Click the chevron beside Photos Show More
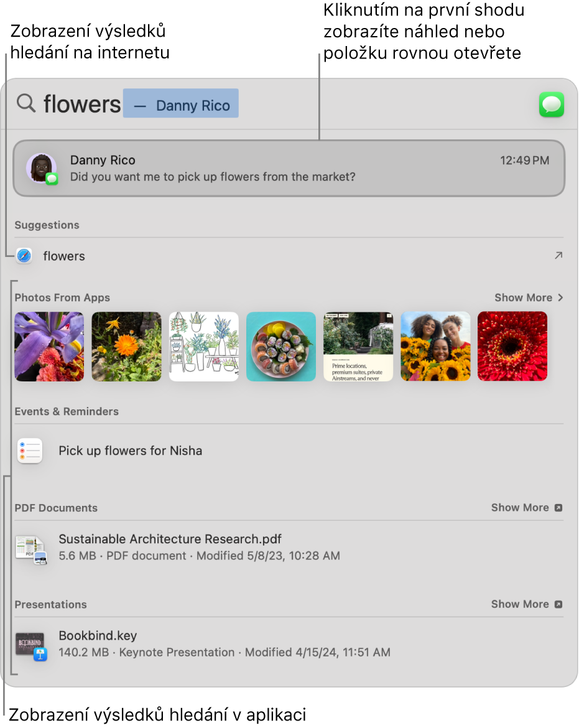Image resolution: width=579 pixels, height=728 pixels. [x=560, y=297]
